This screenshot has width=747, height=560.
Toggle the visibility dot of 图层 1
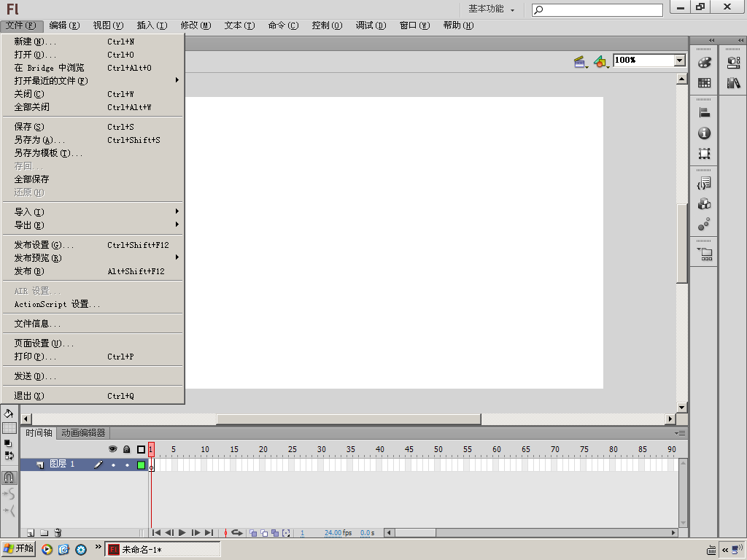pos(113,464)
